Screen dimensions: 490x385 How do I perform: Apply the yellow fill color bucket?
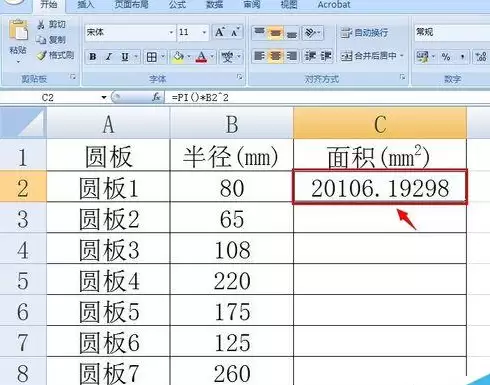178,57
